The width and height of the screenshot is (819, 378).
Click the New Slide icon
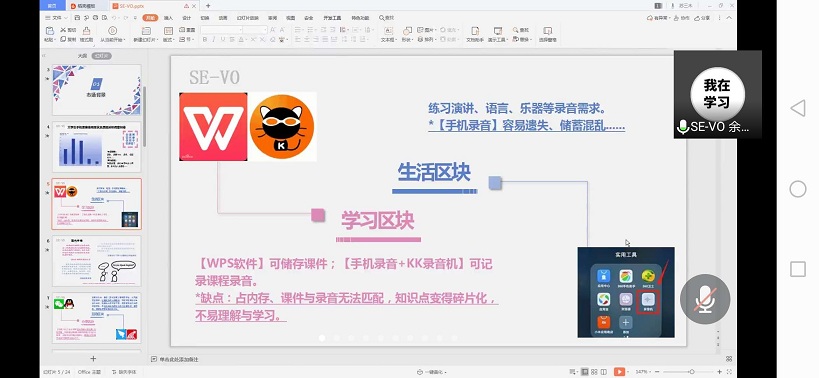(146, 31)
